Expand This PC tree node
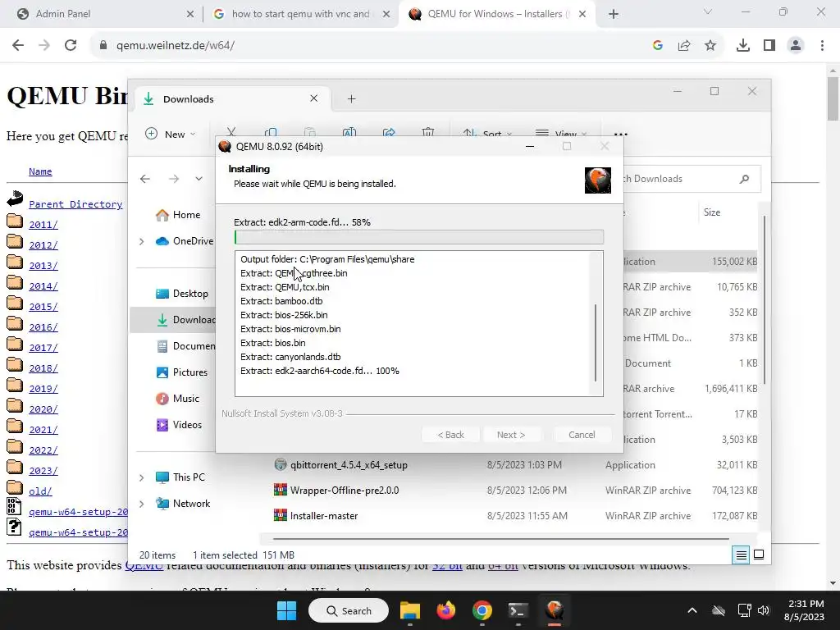The width and height of the screenshot is (840, 630). click(141, 477)
